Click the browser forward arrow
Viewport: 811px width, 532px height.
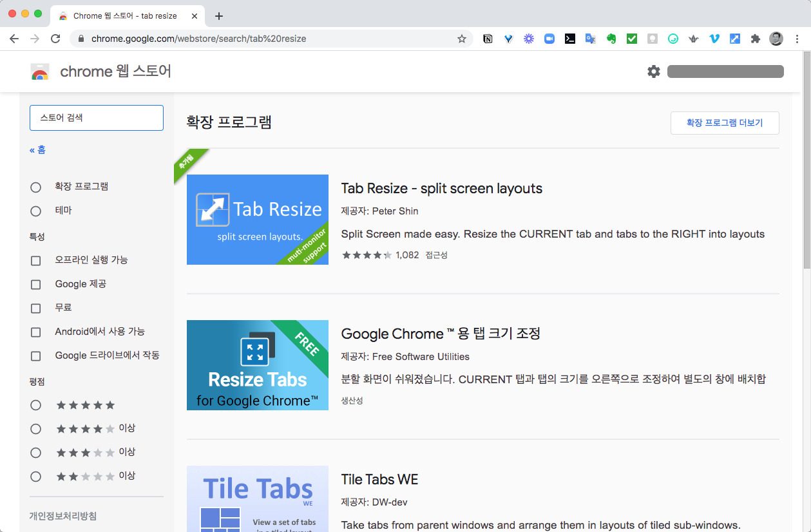(x=35, y=39)
